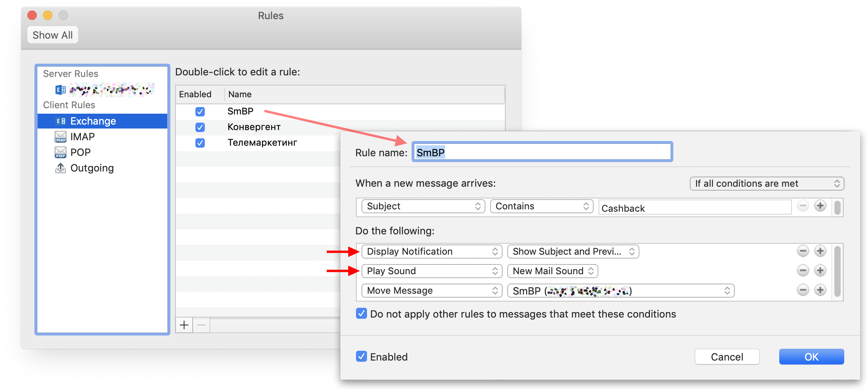Click the actions list scrollbar
Screen dimensions: 868x391
tap(837, 271)
